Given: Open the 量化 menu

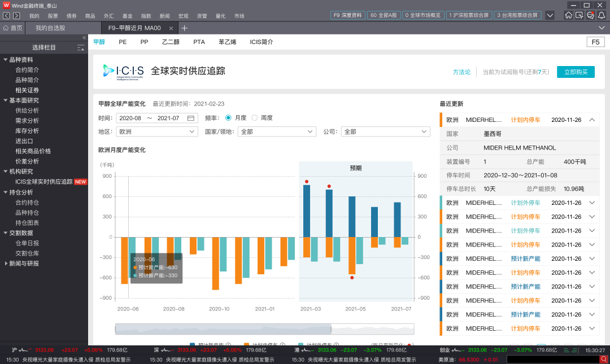Looking at the screenshot, I should coord(221,16).
